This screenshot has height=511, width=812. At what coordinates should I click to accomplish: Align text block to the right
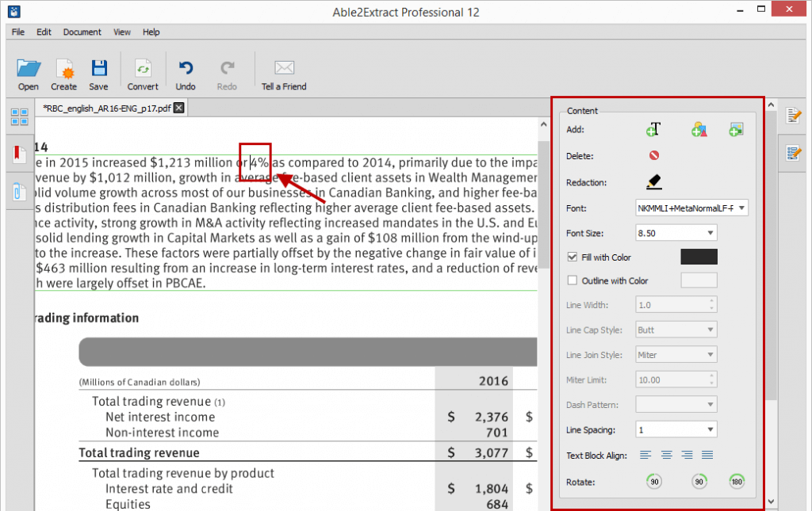coord(687,455)
